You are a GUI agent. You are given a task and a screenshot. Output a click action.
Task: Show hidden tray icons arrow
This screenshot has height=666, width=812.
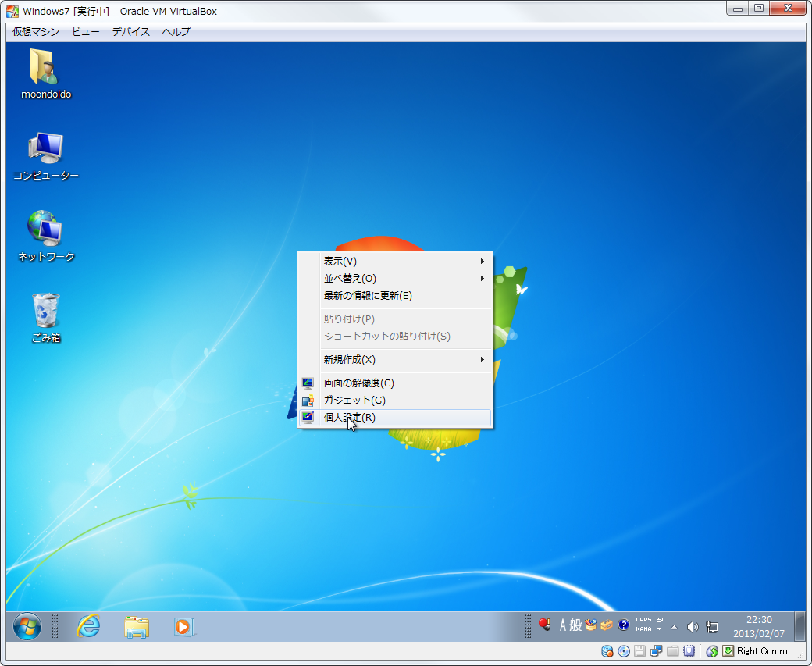(x=674, y=626)
